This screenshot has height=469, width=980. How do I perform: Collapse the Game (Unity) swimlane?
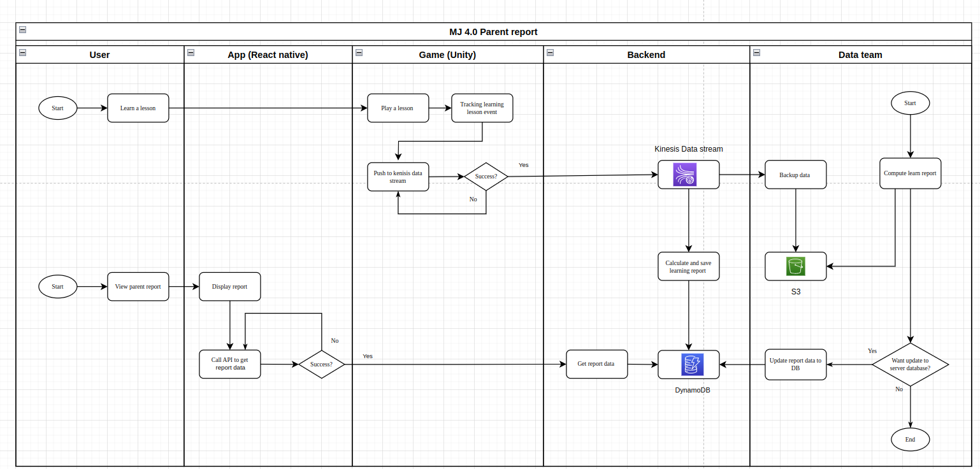(x=359, y=53)
